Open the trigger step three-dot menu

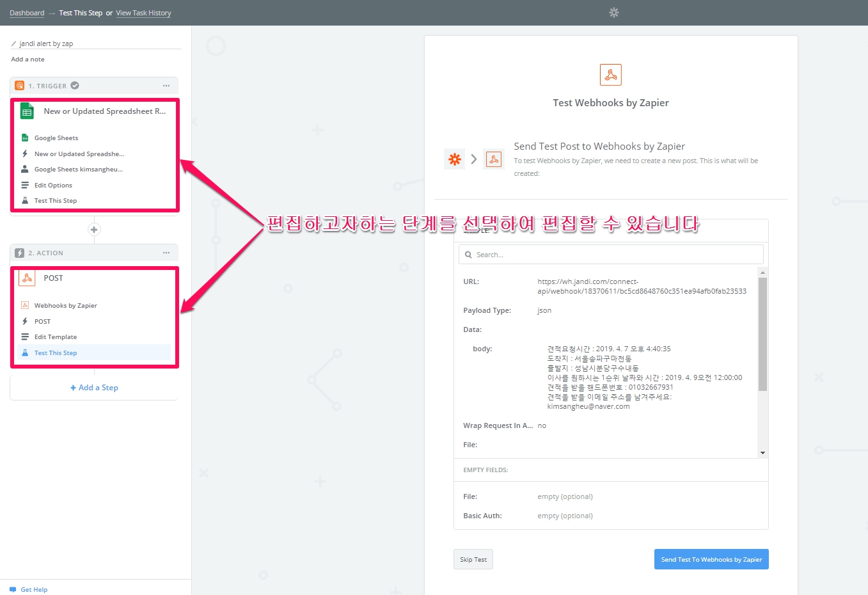tap(166, 86)
